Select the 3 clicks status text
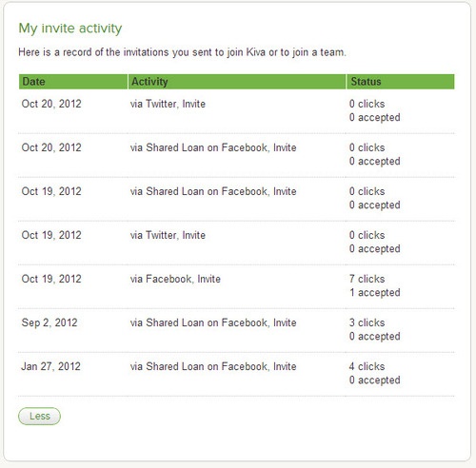This screenshot has width=476, height=468. [367, 322]
